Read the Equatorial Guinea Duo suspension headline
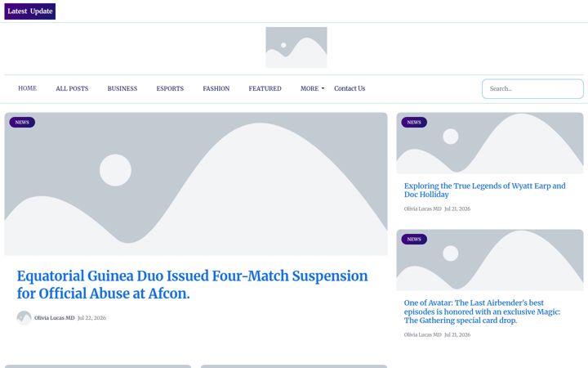Screen dimensions: 588x368 pyautogui.click(x=193, y=285)
